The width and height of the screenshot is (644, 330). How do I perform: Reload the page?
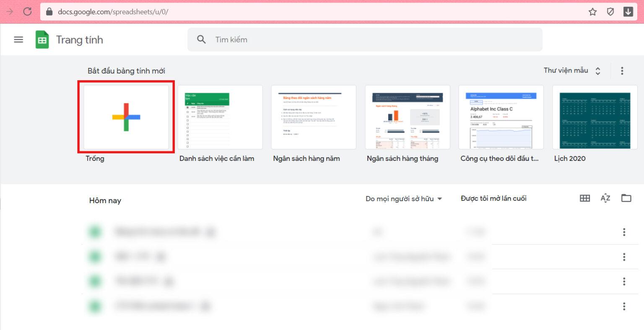(28, 11)
